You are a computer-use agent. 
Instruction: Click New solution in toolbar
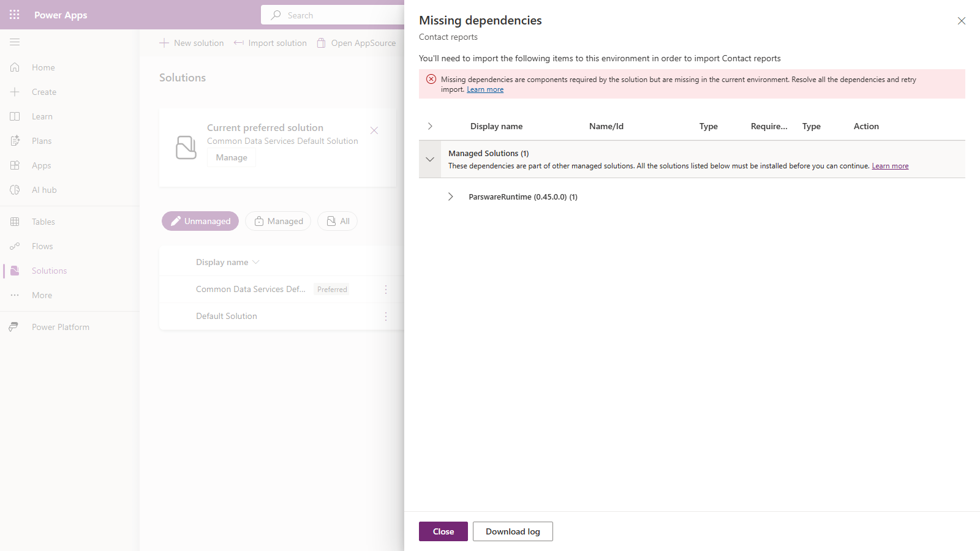(x=192, y=43)
